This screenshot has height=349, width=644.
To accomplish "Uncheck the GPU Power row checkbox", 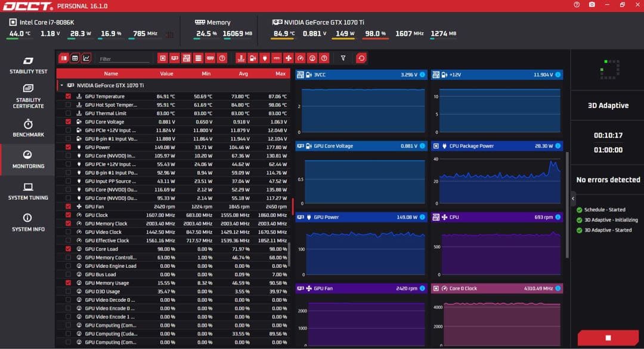I will (68, 147).
